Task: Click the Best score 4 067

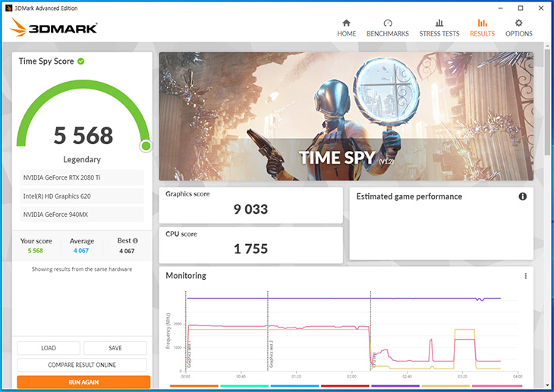Action: coord(127,251)
